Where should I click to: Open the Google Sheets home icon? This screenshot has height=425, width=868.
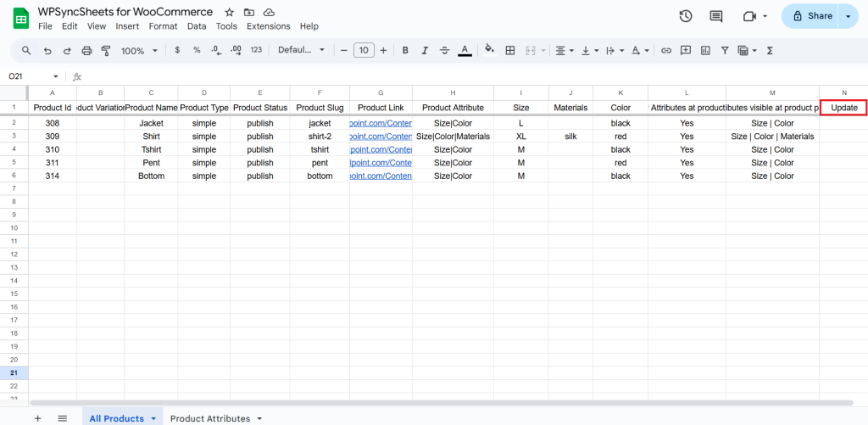point(21,19)
